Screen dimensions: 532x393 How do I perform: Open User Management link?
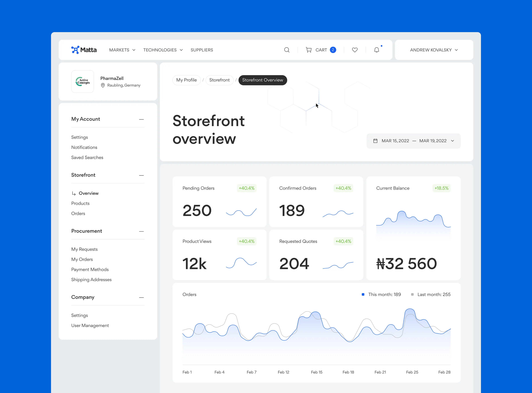[x=90, y=325]
